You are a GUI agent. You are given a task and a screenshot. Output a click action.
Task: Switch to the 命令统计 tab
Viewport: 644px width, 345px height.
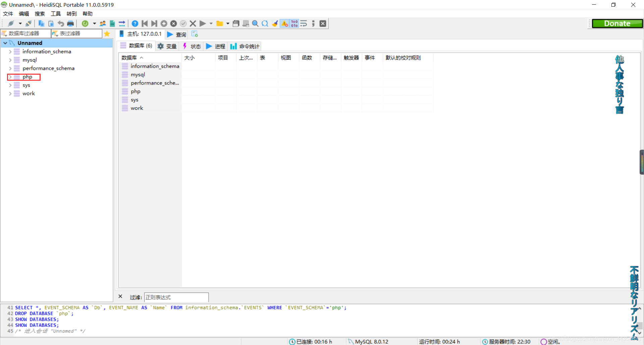click(x=245, y=46)
